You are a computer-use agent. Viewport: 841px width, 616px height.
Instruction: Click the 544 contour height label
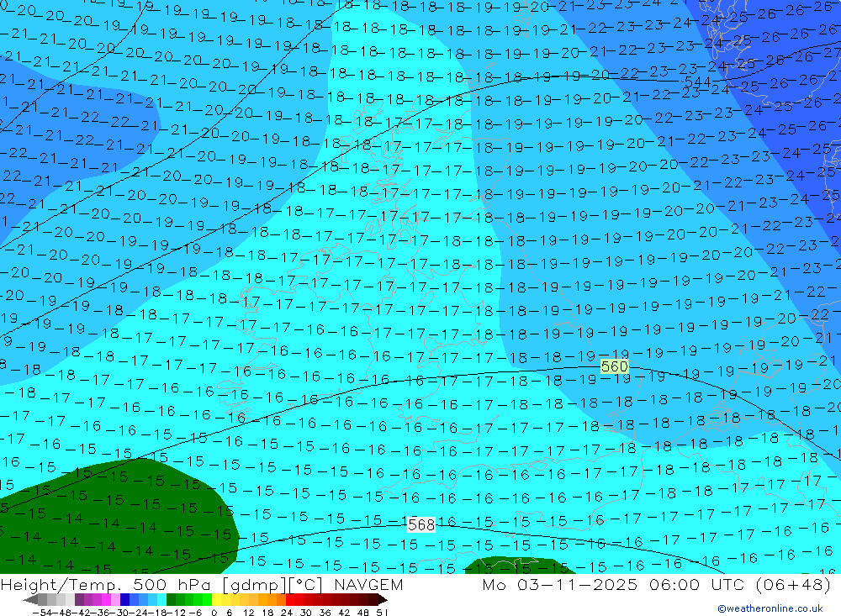click(x=697, y=82)
